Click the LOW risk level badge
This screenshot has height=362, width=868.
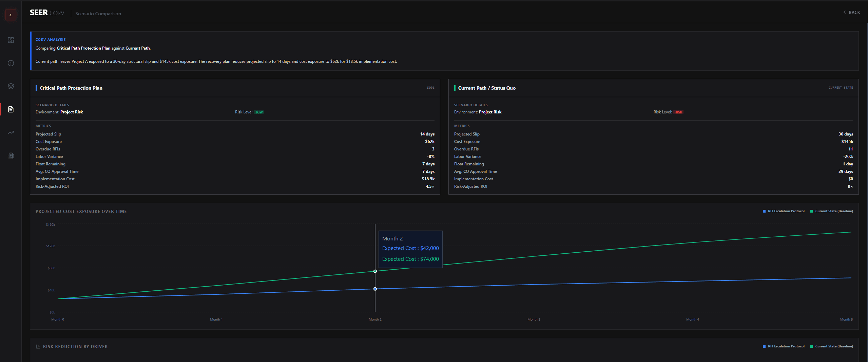(x=259, y=112)
